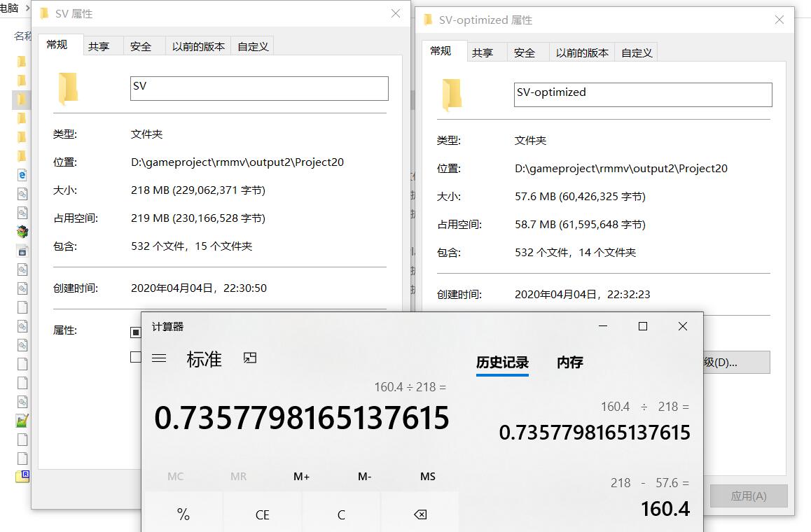This screenshot has height=532, width=811.
Task: Click 应用(A) button in SV-optimized properties
Action: [x=749, y=496]
